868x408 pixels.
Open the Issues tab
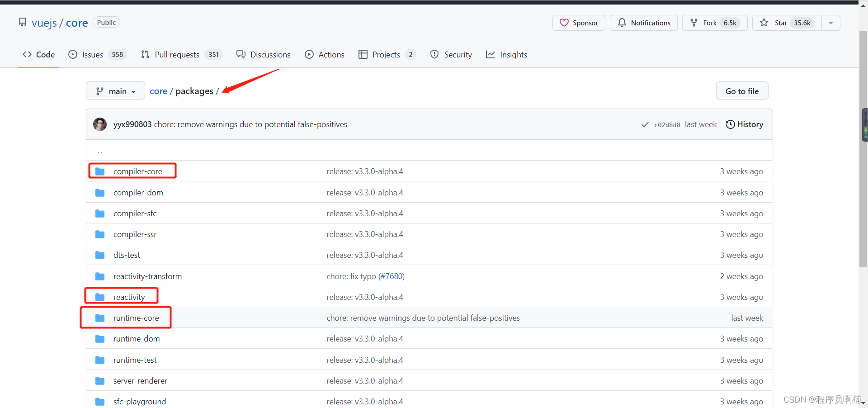click(x=97, y=55)
